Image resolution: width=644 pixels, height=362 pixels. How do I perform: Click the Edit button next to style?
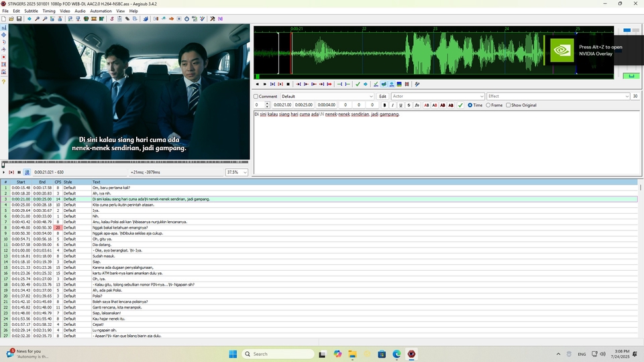[x=382, y=97]
